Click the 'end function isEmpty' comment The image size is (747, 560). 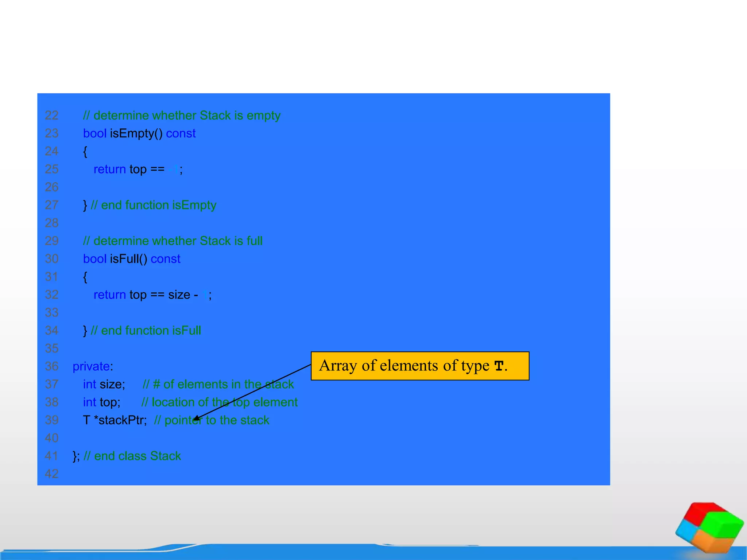tap(153, 205)
